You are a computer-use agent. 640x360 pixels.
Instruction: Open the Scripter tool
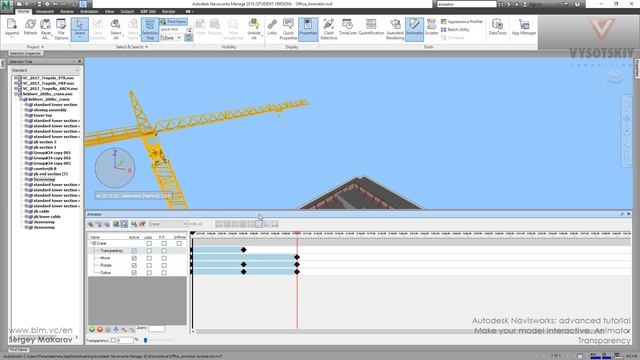431,27
